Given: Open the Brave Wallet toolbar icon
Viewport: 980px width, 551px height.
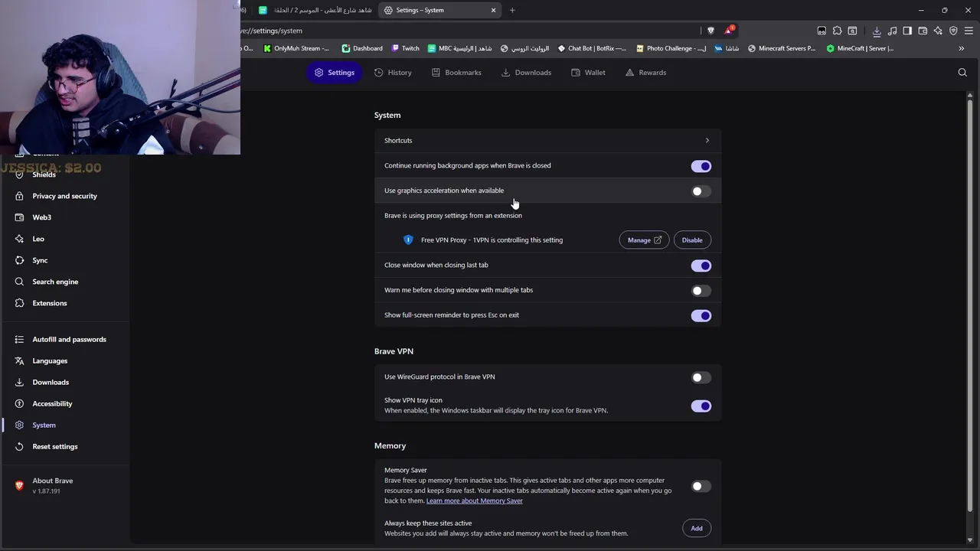Looking at the screenshot, I should point(923,31).
